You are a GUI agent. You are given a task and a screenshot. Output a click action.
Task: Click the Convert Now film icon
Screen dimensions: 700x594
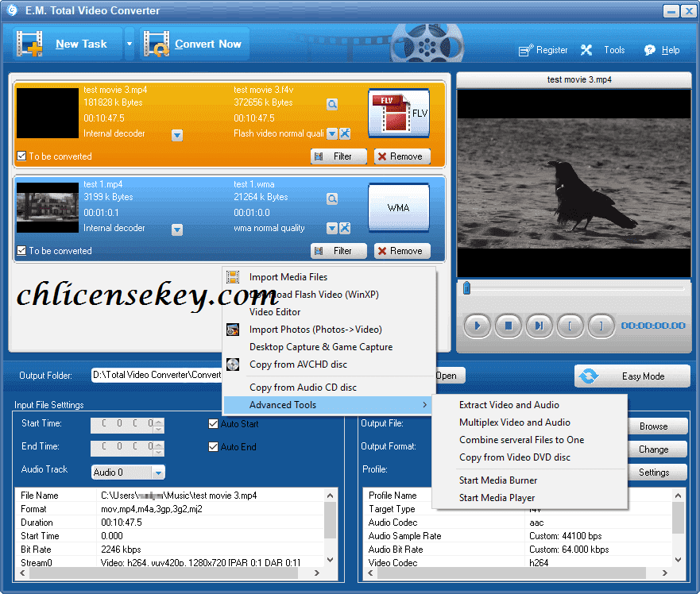[157, 44]
